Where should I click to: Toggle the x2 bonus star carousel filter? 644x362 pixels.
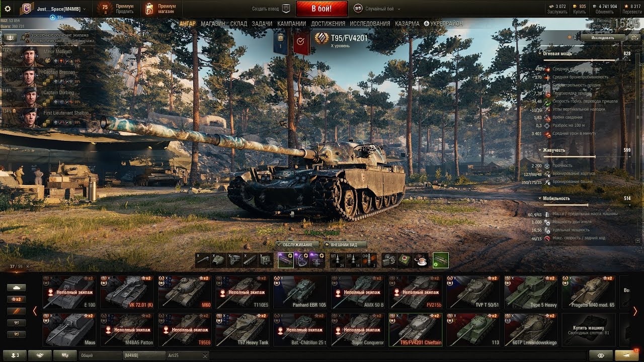(16, 299)
